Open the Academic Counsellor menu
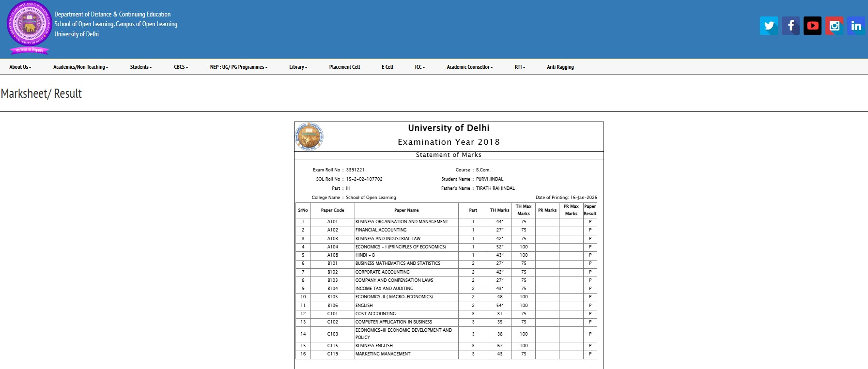 pyautogui.click(x=469, y=67)
